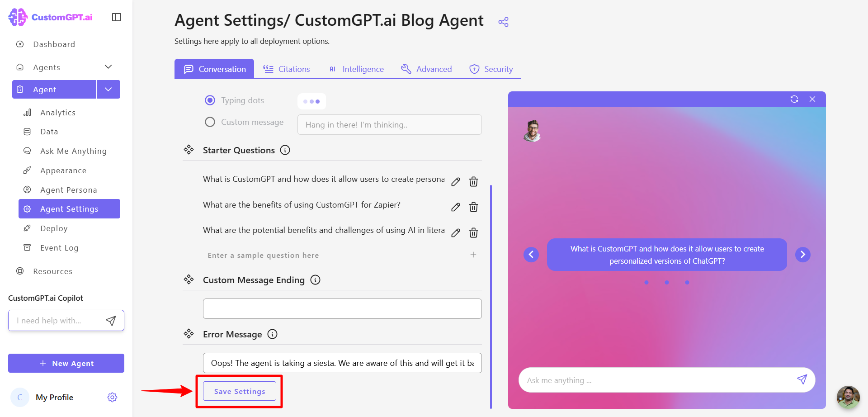The width and height of the screenshot is (868, 417).
Task: Show info about Error Message
Action: click(x=273, y=334)
